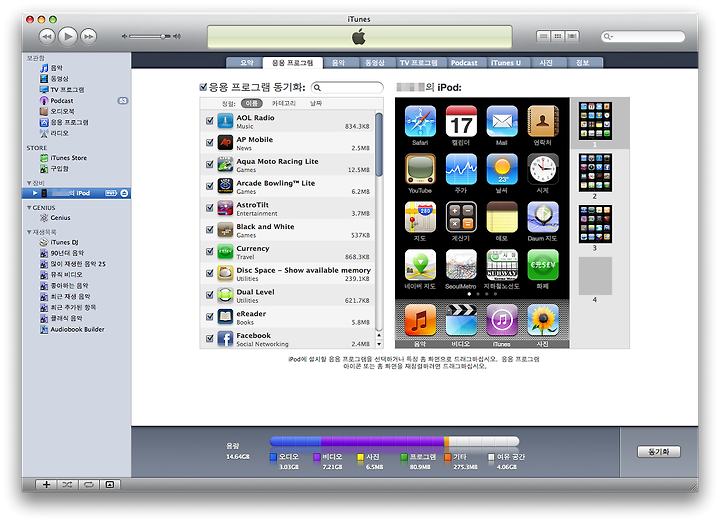Uncheck the app sync checkbox
The image size is (720, 522).
click(x=203, y=87)
